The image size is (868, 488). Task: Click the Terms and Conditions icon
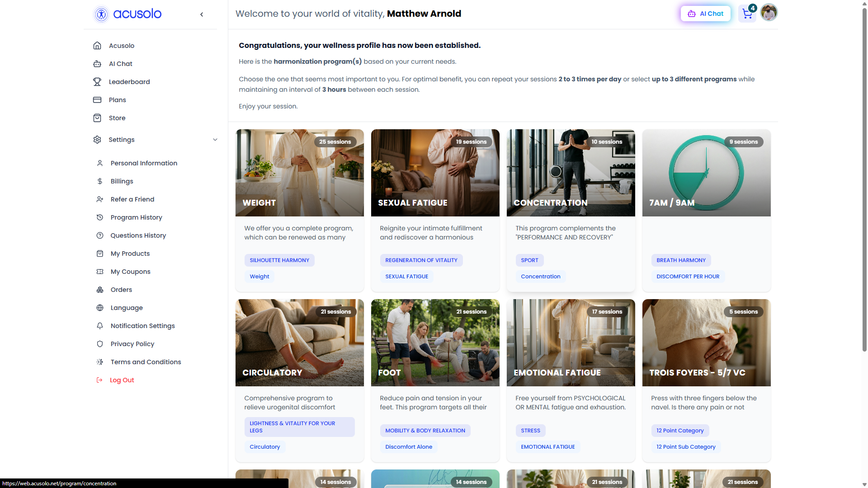click(x=100, y=362)
